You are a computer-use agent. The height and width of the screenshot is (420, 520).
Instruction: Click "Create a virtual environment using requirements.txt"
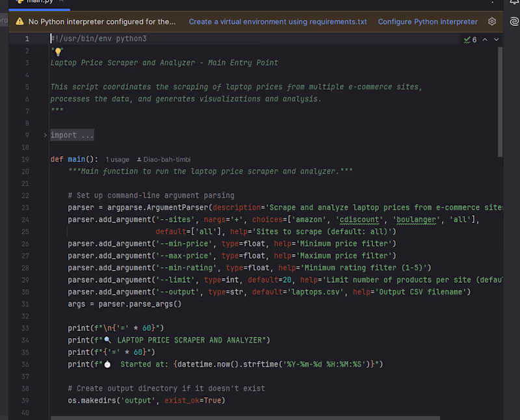tap(278, 21)
